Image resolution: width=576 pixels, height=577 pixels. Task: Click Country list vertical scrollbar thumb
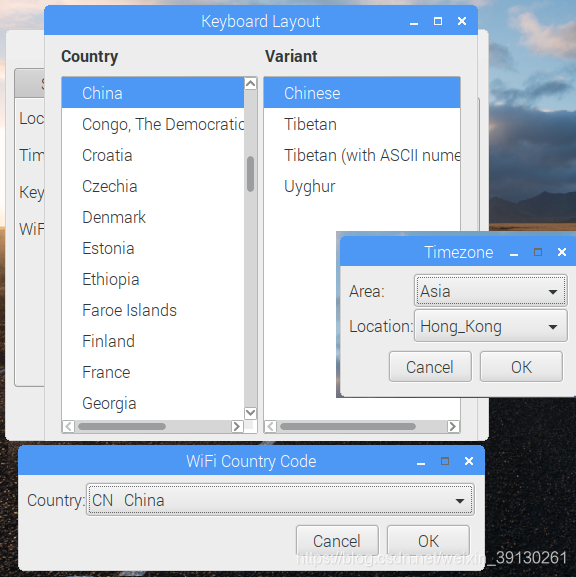coord(250,174)
